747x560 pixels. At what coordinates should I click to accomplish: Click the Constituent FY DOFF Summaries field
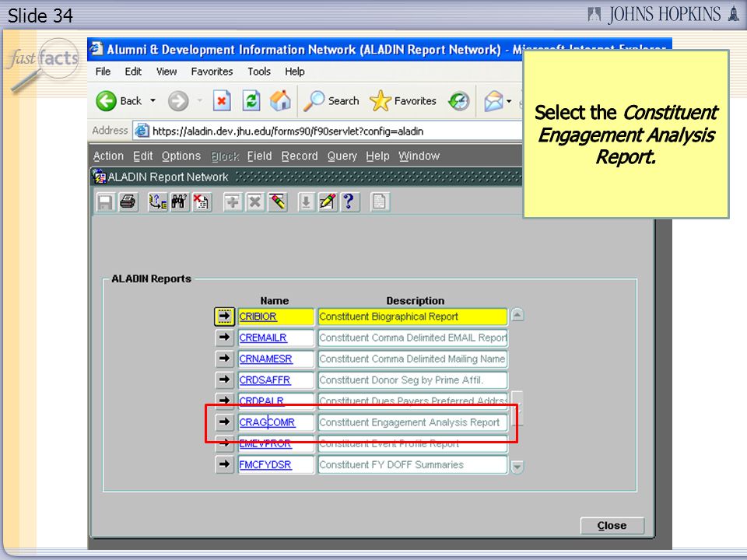coord(412,465)
